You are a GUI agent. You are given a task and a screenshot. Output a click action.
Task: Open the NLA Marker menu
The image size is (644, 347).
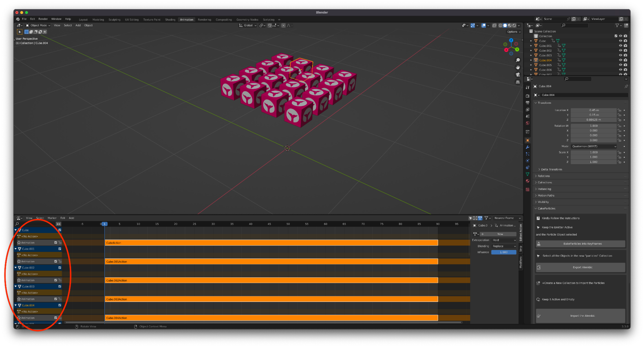52,218
